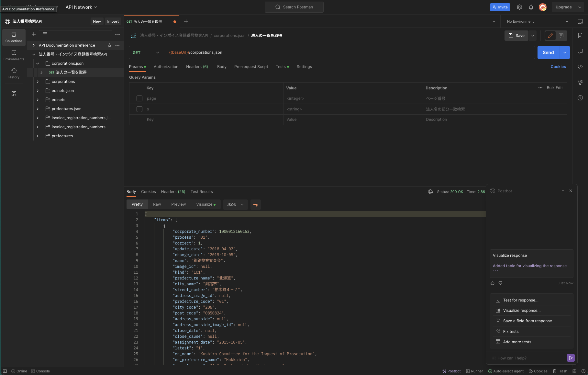The height and width of the screenshot is (375, 588).
Task: Open the GET method dropdown
Action: pyautogui.click(x=146, y=52)
